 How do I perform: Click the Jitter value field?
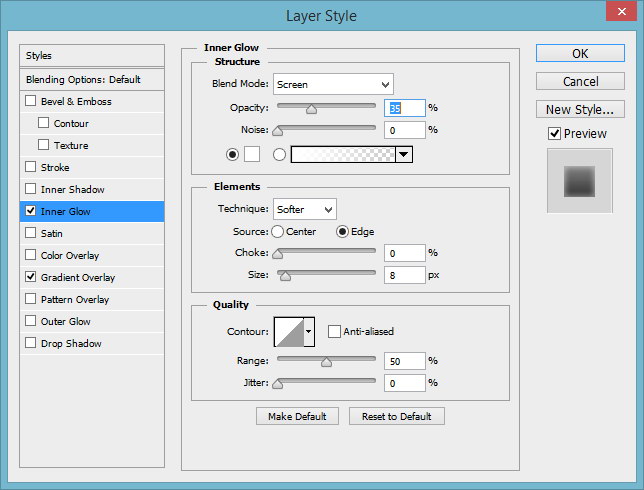pyautogui.click(x=405, y=383)
